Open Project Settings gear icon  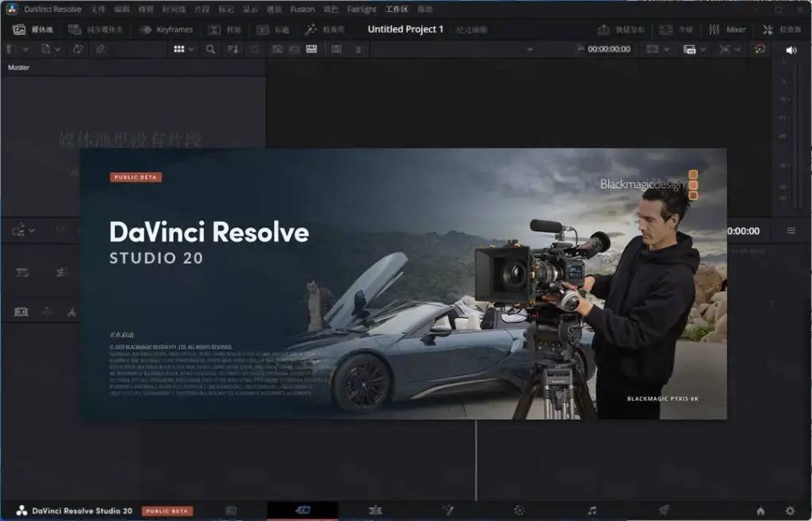pos(790,511)
